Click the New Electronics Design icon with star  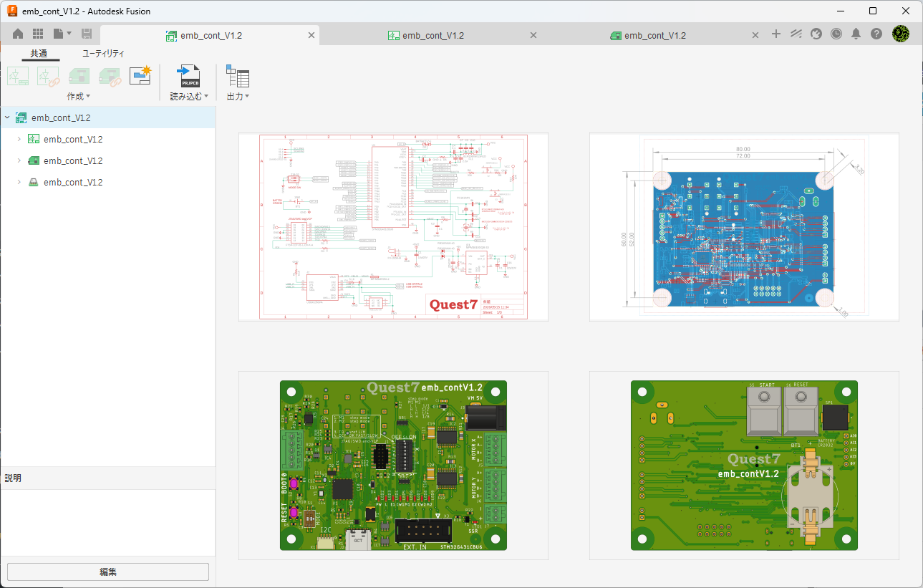click(140, 77)
